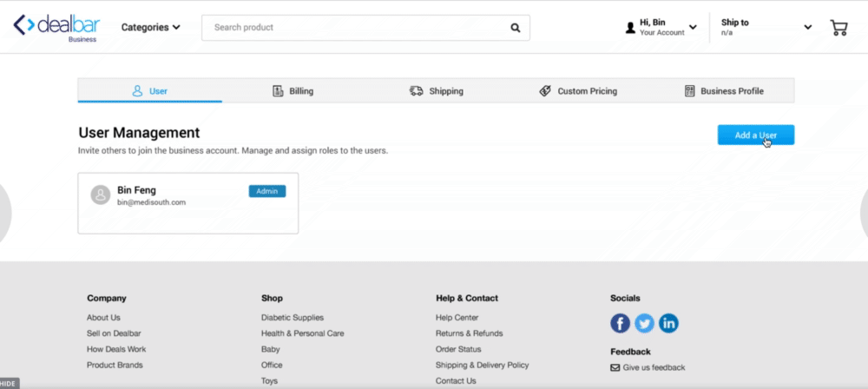Open the shopping cart
This screenshot has width=868, height=389.
838,28
